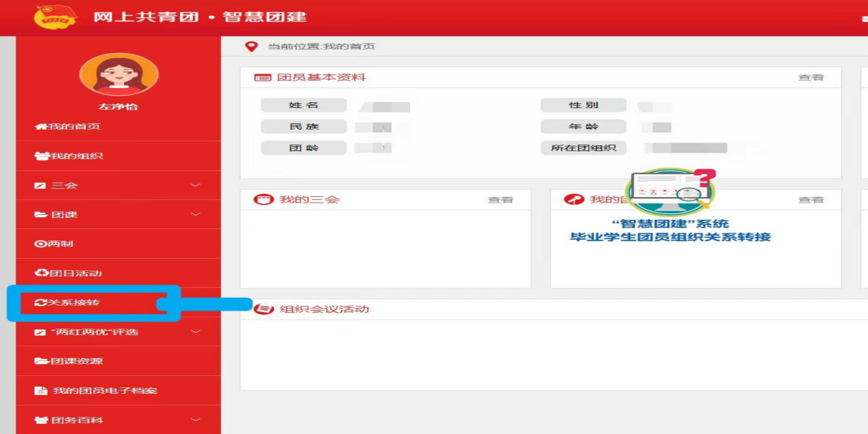The height and width of the screenshot is (434, 868).
Task: Expand the 团课 submenu arrow
Action: 196,215
